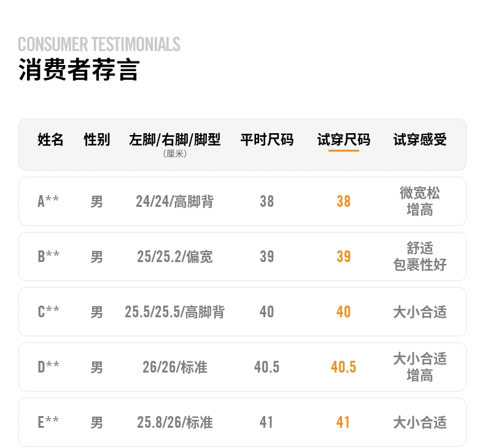Click the name 'D**'
Image resolution: width=485 pixels, height=448 pixels.
(x=49, y=367)
